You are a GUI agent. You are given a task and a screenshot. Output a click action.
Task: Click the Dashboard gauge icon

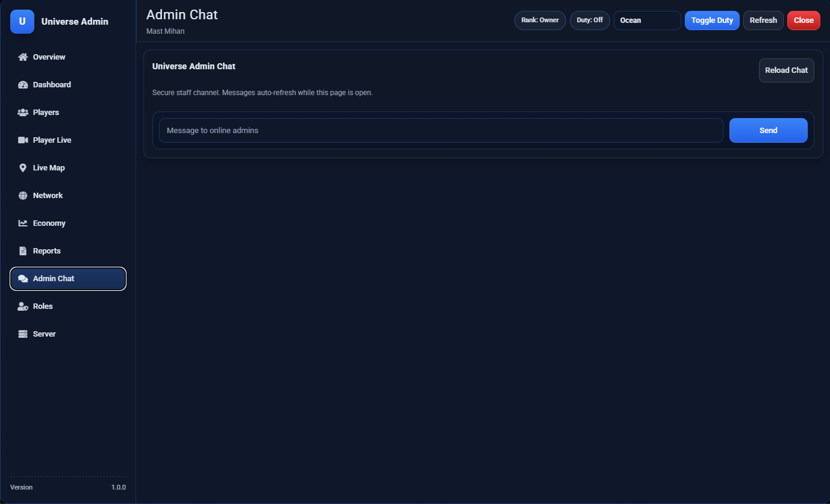click(x=23, y=85)
